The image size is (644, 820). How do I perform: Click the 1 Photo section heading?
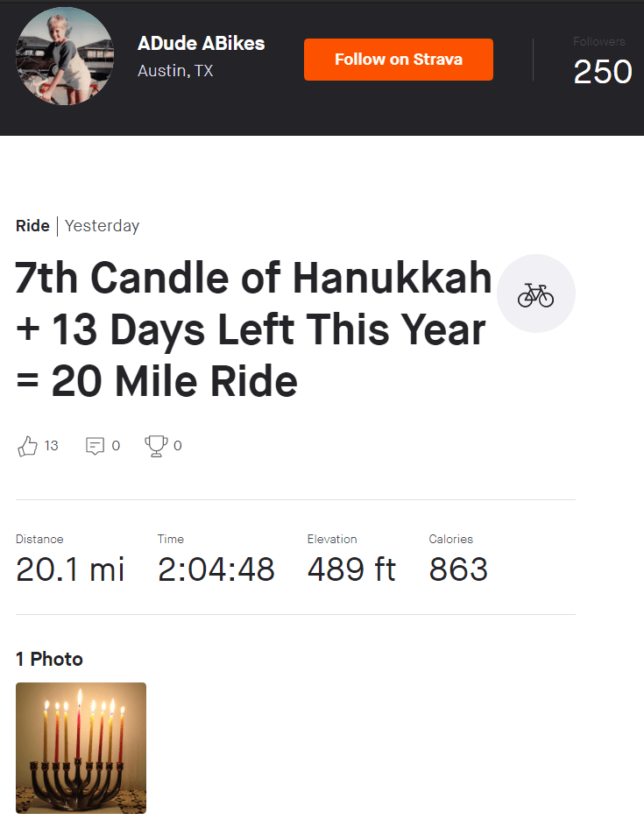pyautogui.click(x=49, y=659)
